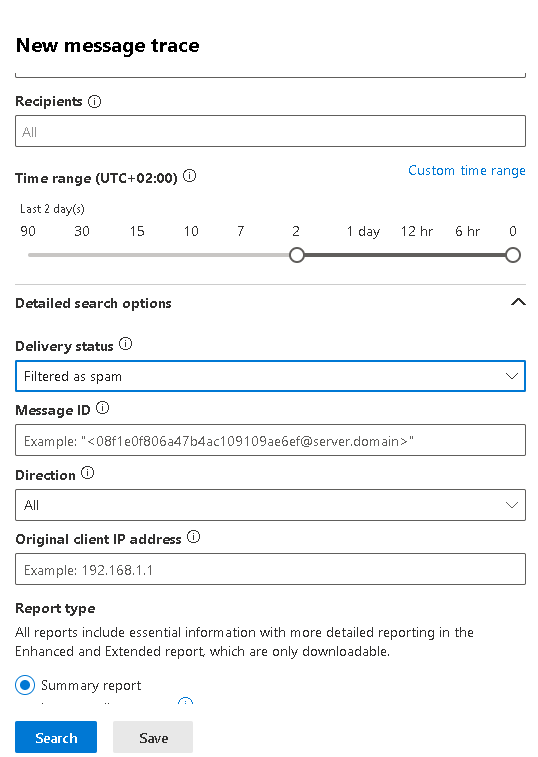Image resolution: width=538 pixels, height=757 pixels.
Task: Click the Direction info icon
Action: tap(87, 473)
